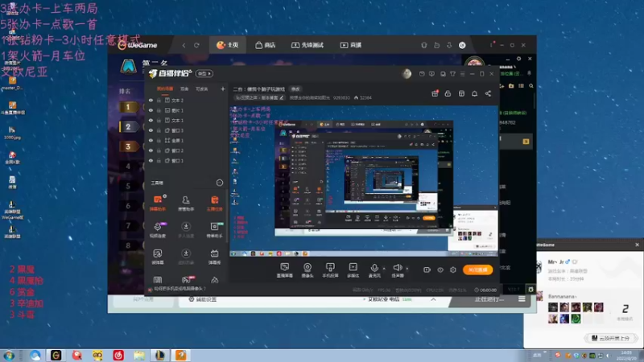644x362 pixels.
Task: Open WeGame 商店 store tab
Action: (x=266, y=45)
